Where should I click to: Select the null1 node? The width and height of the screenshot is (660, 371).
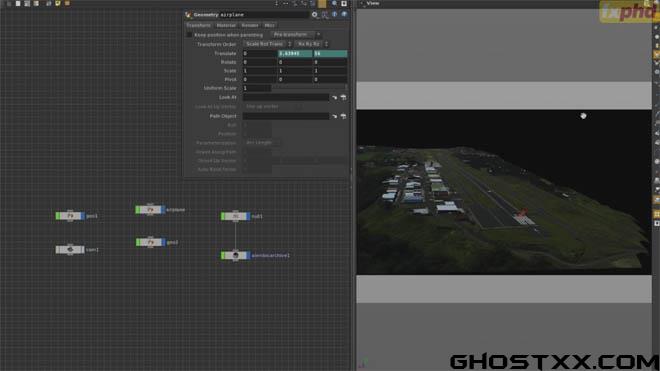point(235,216)
